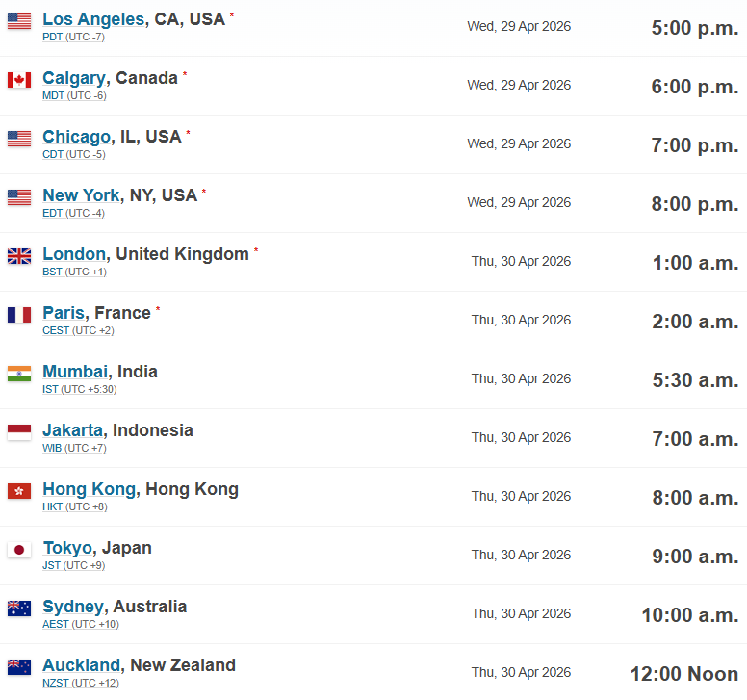The height and width of the screenshot is (700, 747).
Task: Open the IST (UTC +5:30) time zone link
Action: [80, 389]
